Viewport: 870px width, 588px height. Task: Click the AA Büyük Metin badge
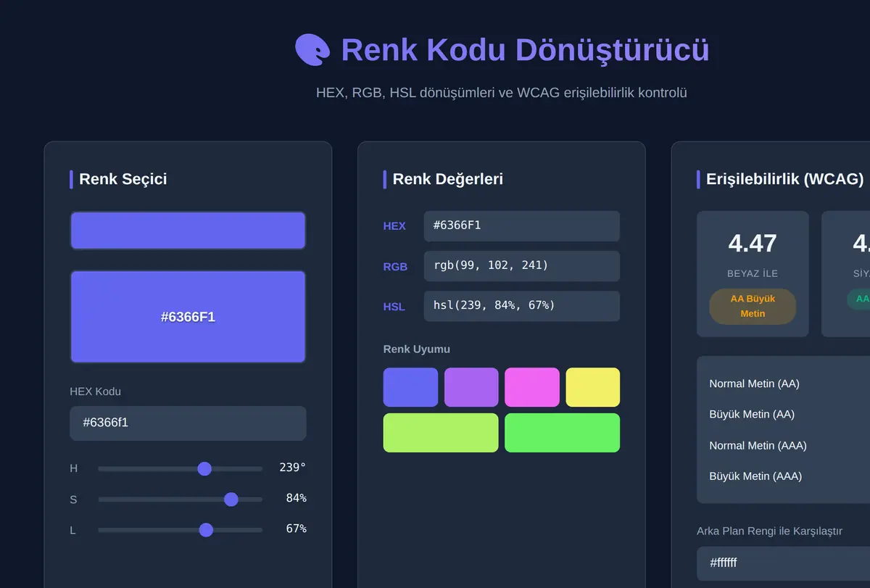(753, 307)
